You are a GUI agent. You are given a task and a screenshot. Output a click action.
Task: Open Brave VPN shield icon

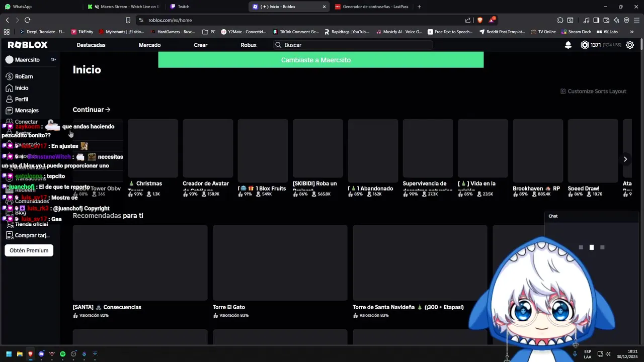[x=626, y=20]
